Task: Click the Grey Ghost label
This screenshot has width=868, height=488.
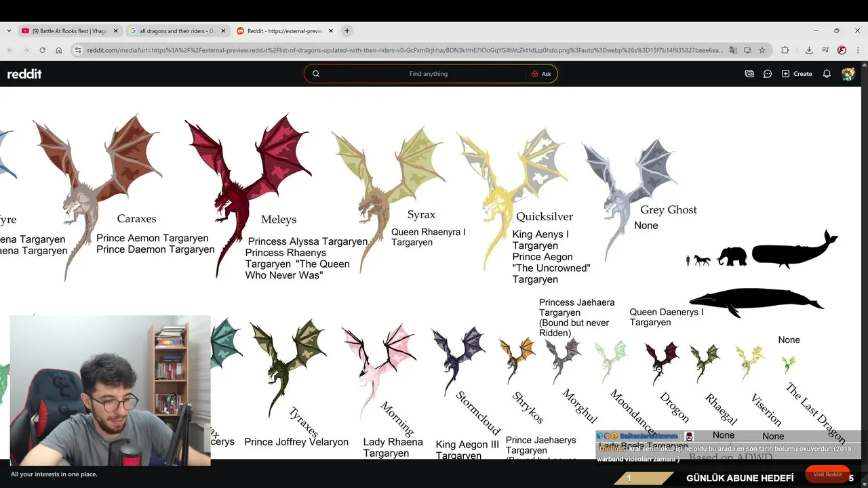Action: point(669,210)
